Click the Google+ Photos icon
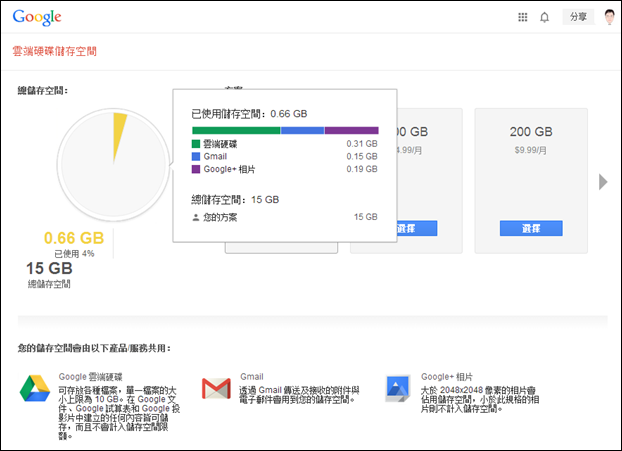 pyautogui.click(x=397, y=388)
